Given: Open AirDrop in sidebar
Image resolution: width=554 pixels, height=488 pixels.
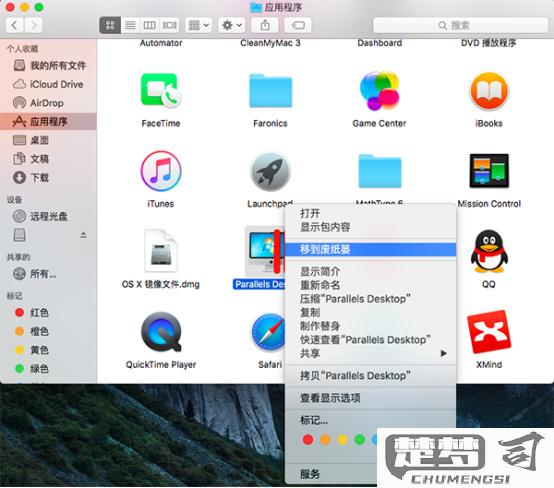Looking at the screenshot, I should click(48, 103).
